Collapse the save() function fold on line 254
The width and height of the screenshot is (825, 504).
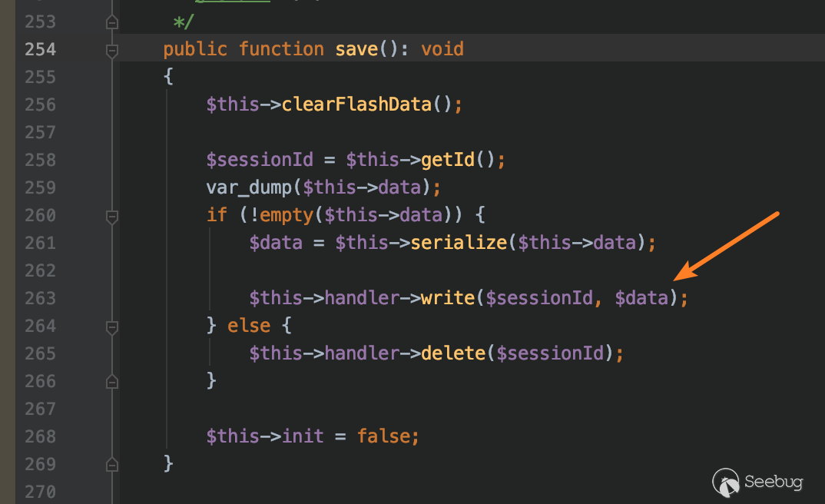point(112,50)
